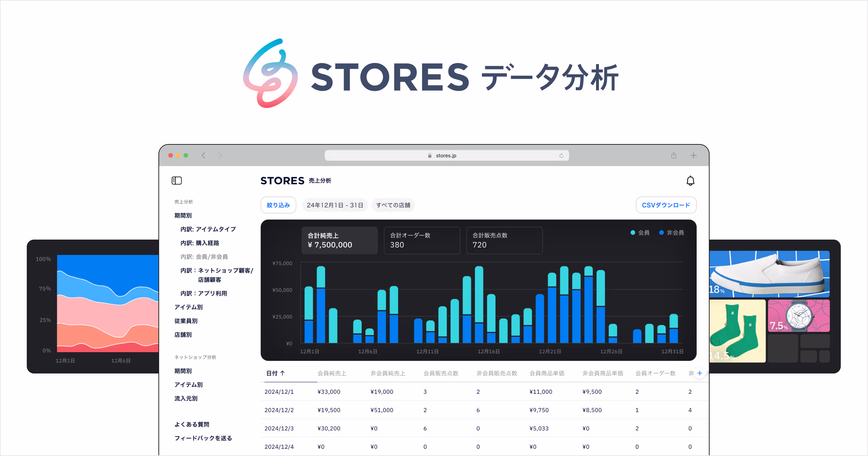This screenshot has height=456, width=868.
Task: Select 内訳: 購入経路 in sidebar
Action: point(200,243)
